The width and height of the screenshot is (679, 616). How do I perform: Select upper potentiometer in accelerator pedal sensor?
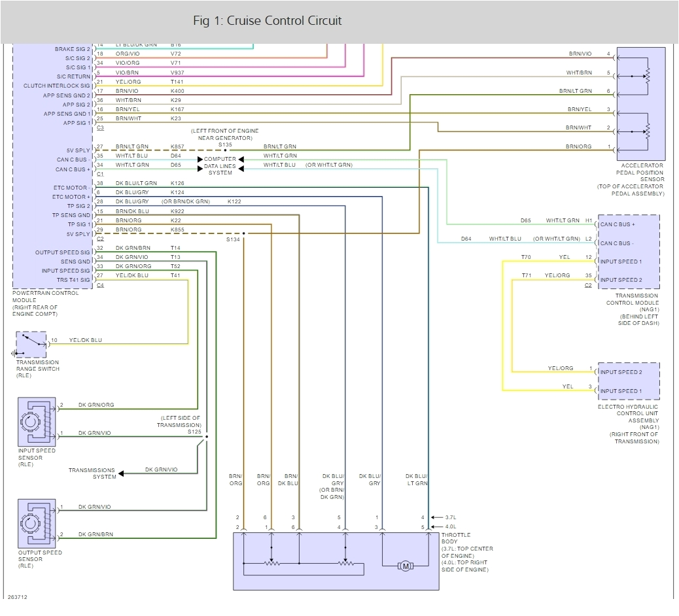(647, 77)
